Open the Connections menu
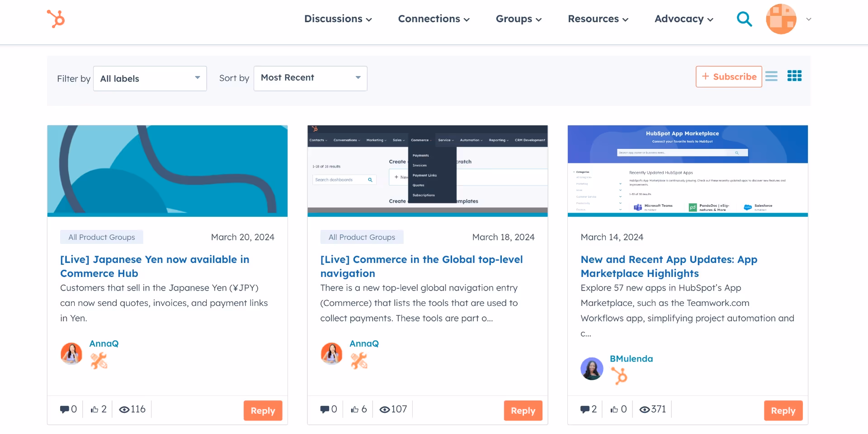Viewport: 868px width, 434px height. coord(434,19)
